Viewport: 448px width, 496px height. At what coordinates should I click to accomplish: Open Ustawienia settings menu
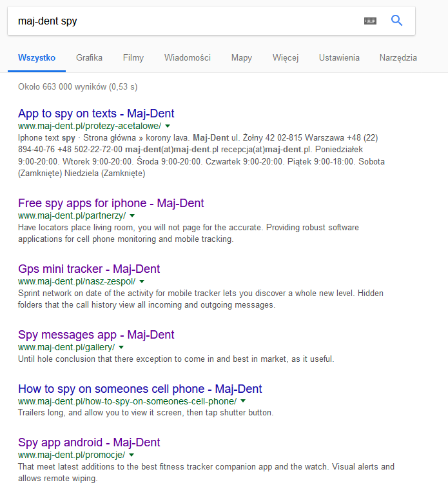click(x=339, y=58)
